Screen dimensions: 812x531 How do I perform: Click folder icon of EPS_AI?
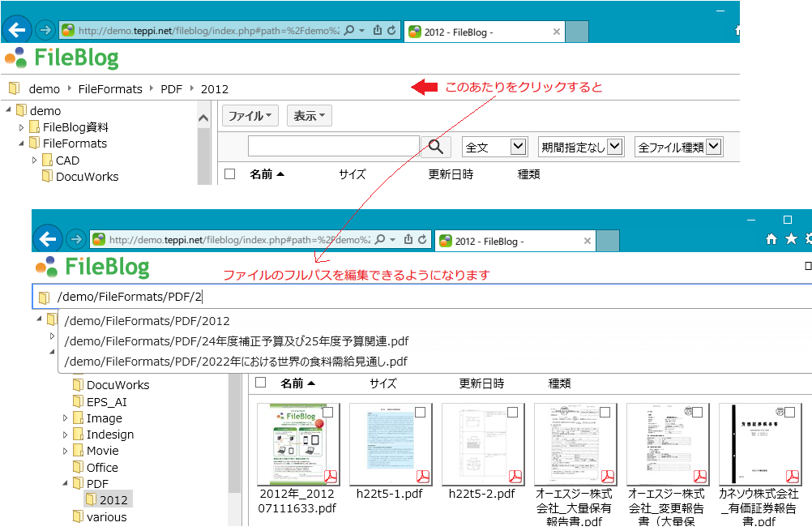78,401
